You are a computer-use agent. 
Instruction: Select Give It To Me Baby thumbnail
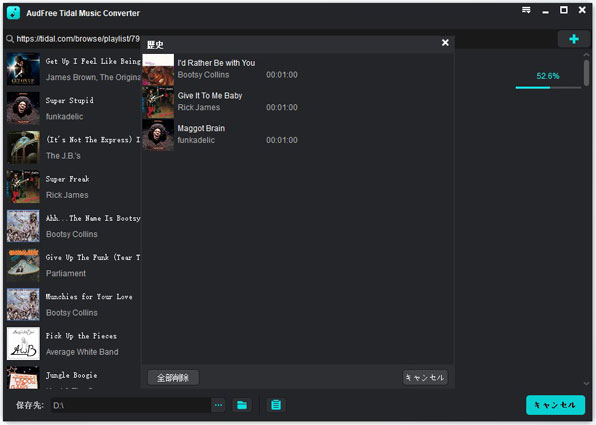tap(158, 102)
